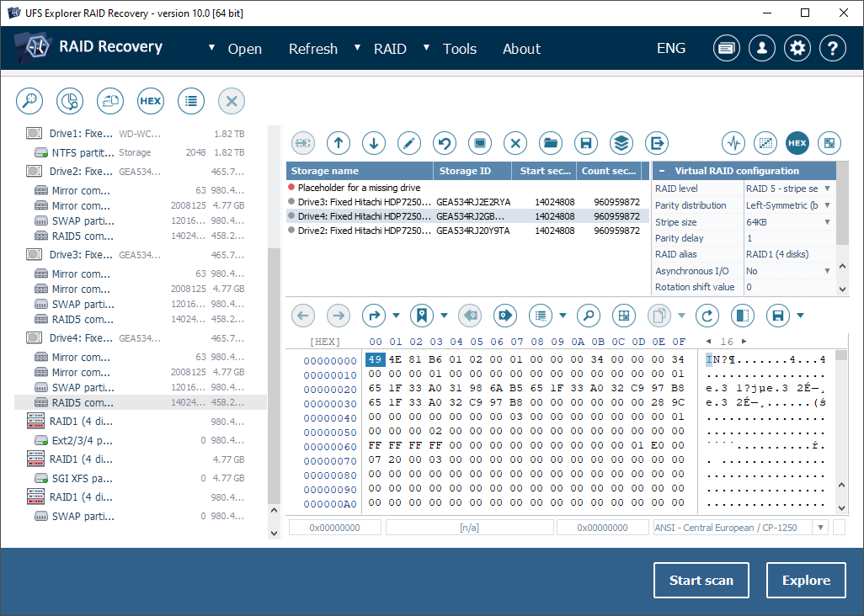Copy the selected hex bytes

point(658,315)
